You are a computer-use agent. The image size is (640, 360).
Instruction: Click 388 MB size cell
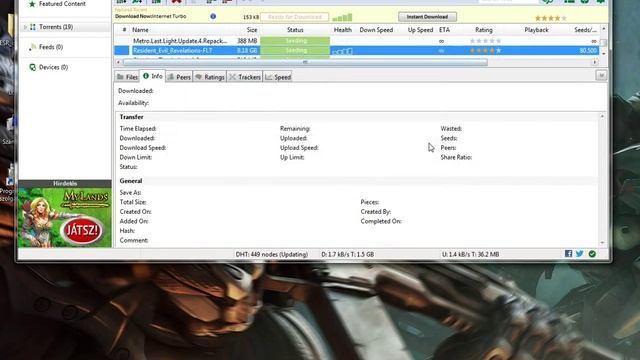[247, 41]
